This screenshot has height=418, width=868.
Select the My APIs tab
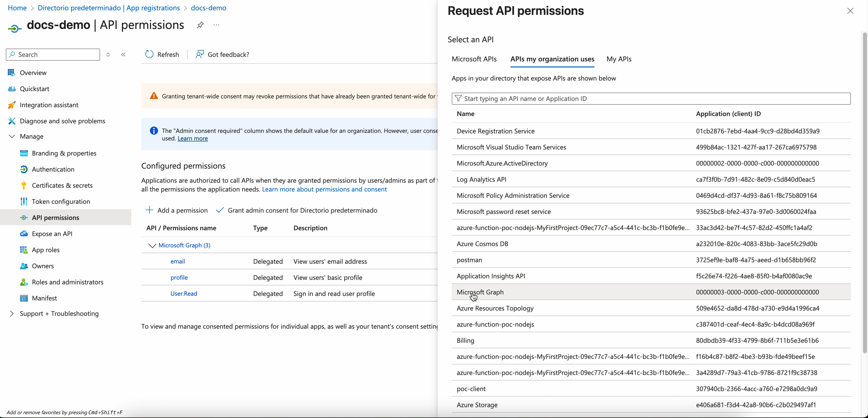tap(619, 59)
